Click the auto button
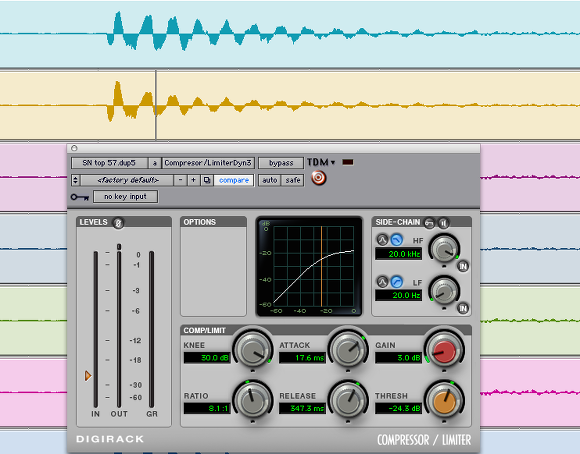Image resolution: width=580 pixels, height=454 pixels. pyautogui.click(x=270, y=180)
